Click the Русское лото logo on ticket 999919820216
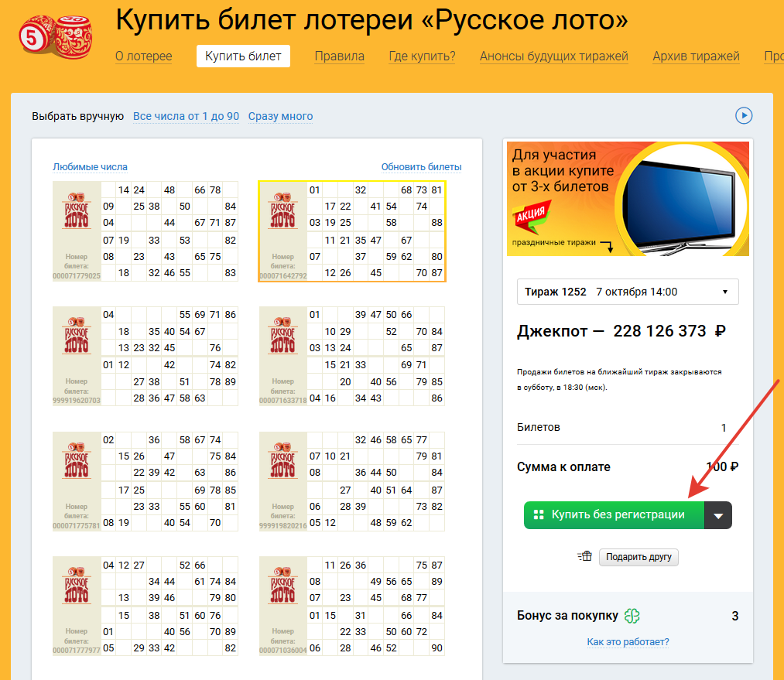This screenshot has height=680, width=784. coord(283,460)
